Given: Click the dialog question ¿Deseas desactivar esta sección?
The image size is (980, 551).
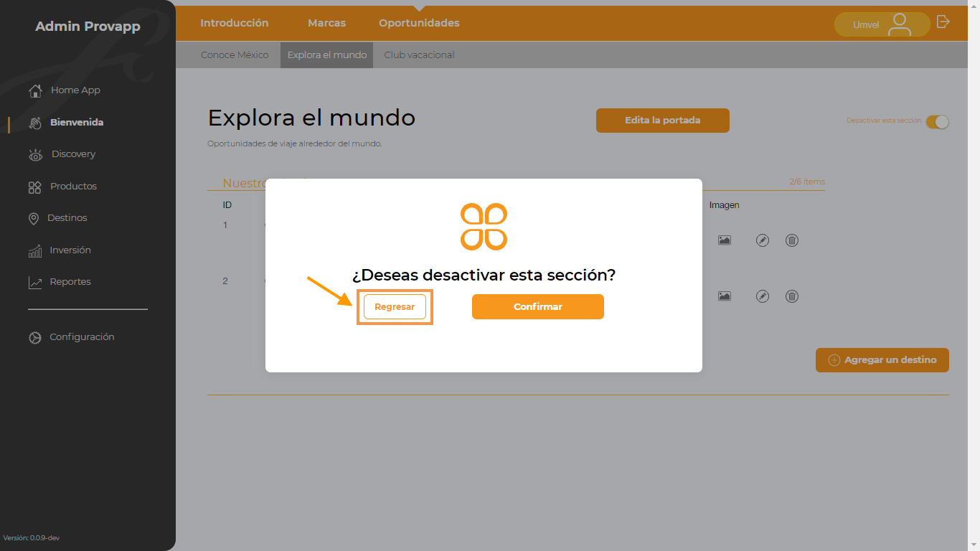Looking at the screenshot, I should click(x=484, y=275).
